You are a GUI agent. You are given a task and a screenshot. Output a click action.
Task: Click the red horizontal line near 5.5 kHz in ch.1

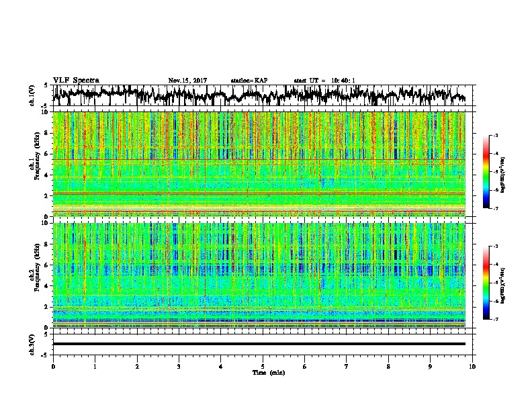point(259,159)
